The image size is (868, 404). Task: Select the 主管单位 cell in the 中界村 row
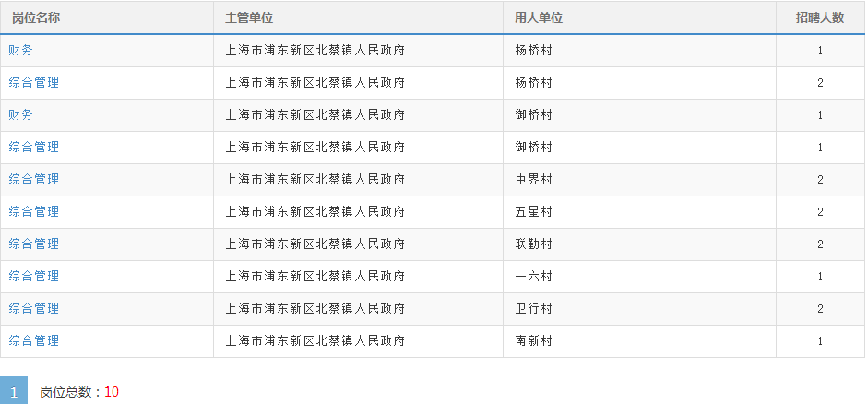pyautogui.click(x=358, y=179)
